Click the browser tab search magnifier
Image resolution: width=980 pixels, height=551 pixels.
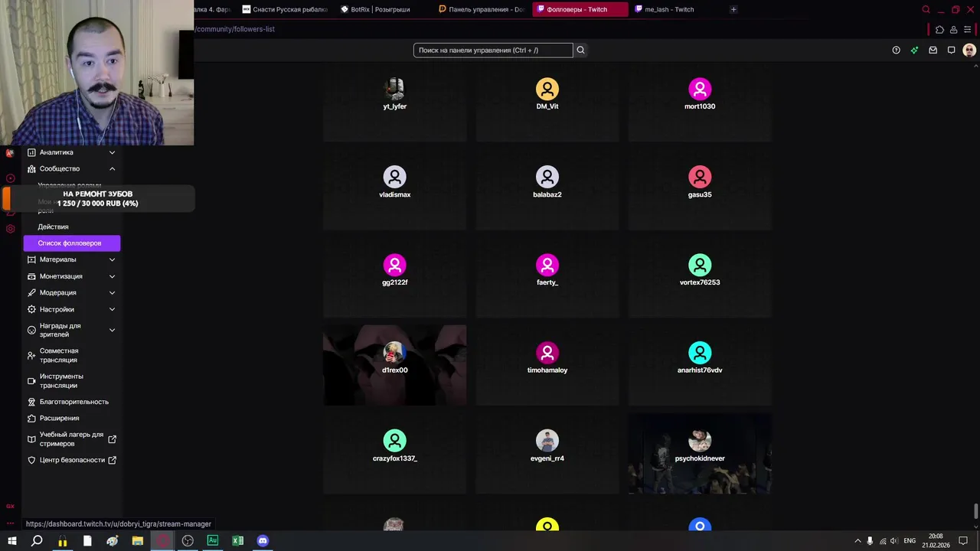click(x=926, y=10)
